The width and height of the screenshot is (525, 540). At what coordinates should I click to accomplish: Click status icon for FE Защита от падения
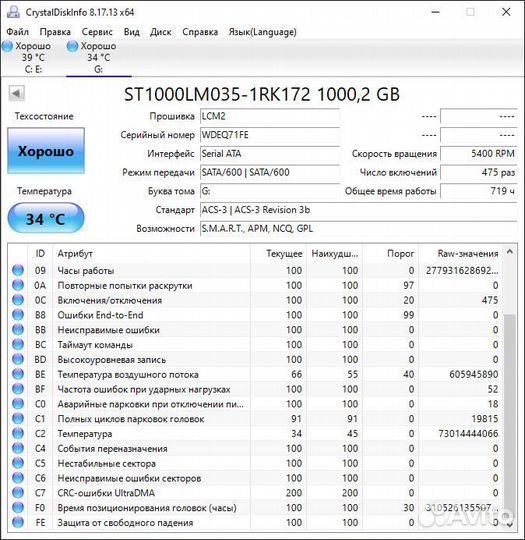click(x=18, y=522)
